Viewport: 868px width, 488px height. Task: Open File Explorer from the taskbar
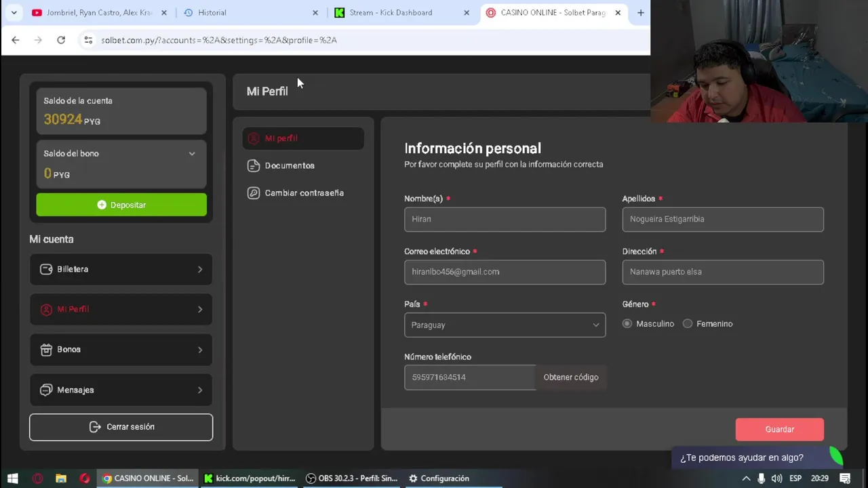(61, 479)
